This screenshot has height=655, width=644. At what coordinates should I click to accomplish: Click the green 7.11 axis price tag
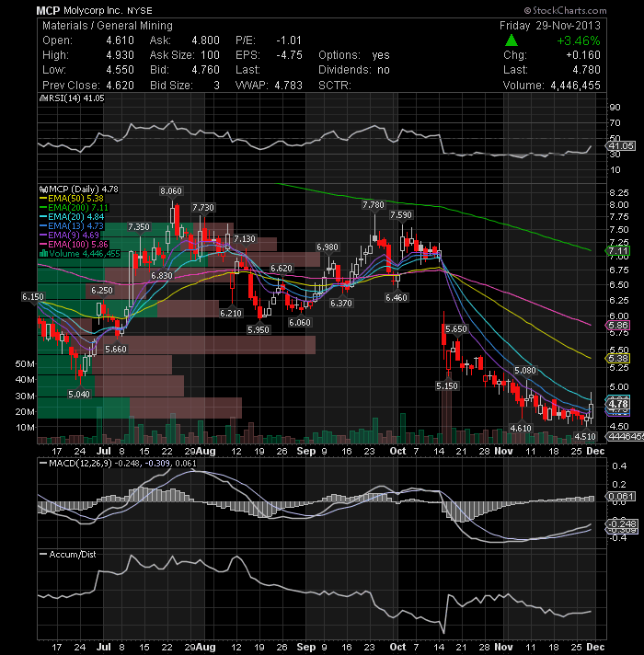pyautogui.click(x=617, y=250)
